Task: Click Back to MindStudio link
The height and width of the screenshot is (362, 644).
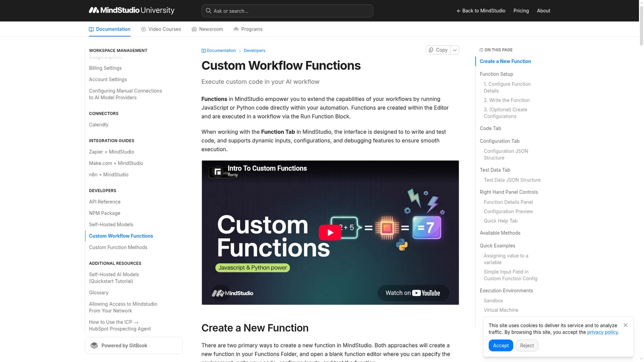Action: pos(481,11)
